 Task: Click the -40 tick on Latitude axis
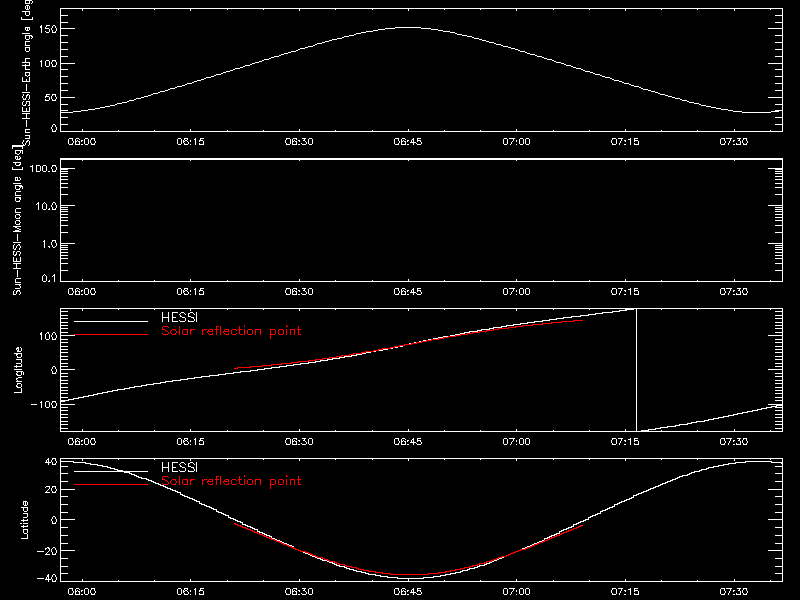(47, 579)
